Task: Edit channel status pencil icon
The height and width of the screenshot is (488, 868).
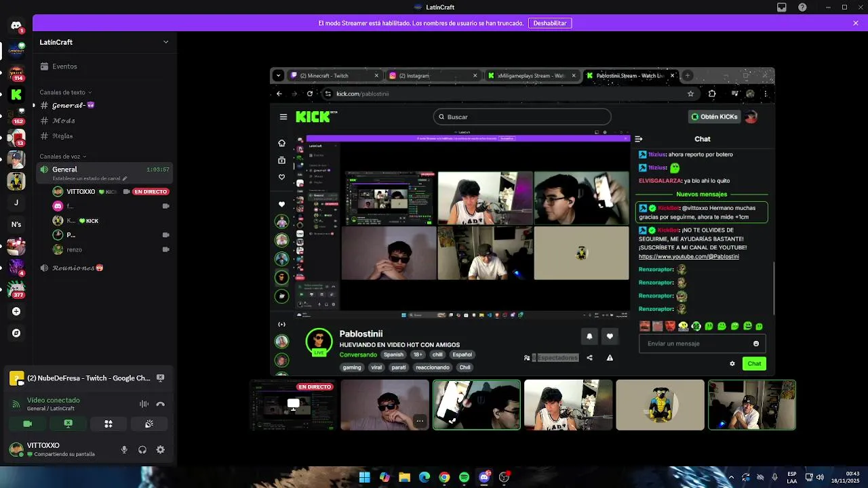Action: pos(125,178)
